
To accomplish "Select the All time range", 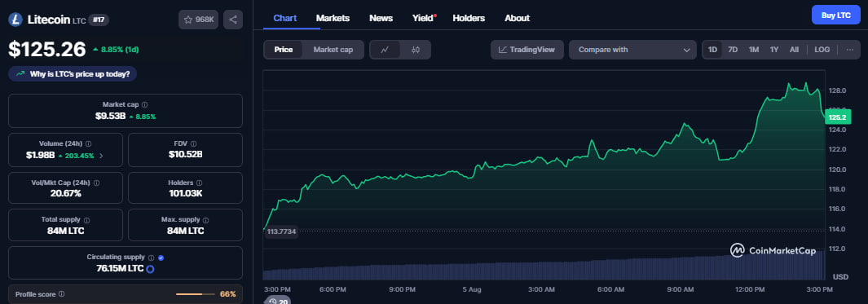I will (x=794, y=49).
